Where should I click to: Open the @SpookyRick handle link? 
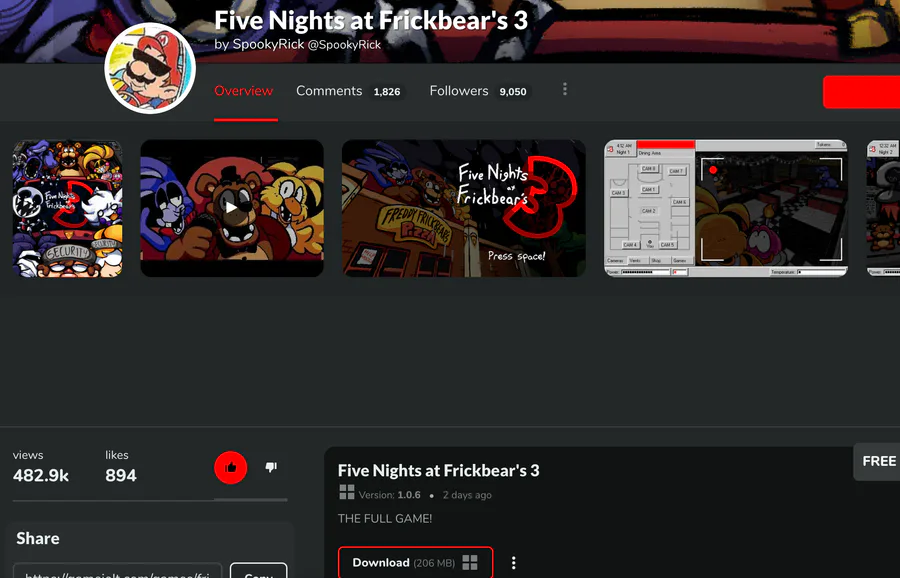point(344,45)
